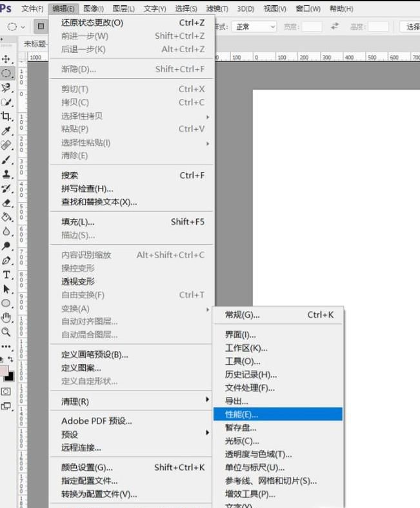Click the swap width and height icon
The height and width of the screenshot is (508, 420).
(x=335, y=26)
